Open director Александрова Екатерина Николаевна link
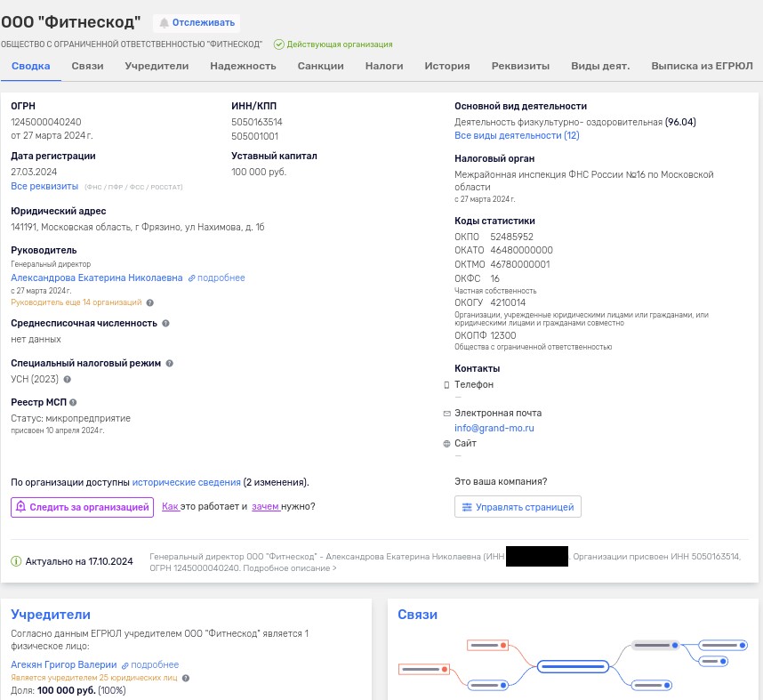 pos(97,278)
